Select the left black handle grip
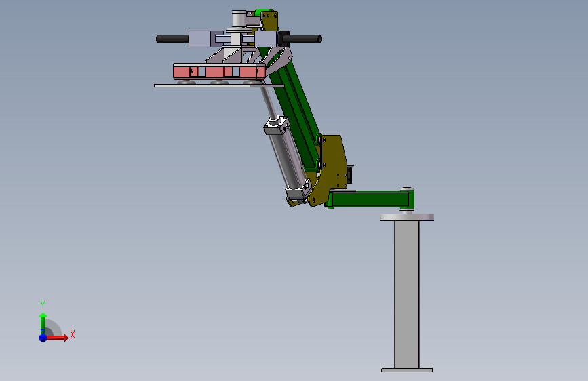This screenshot has width=588, height=381. pyautogui.click(x=172, y=39)
